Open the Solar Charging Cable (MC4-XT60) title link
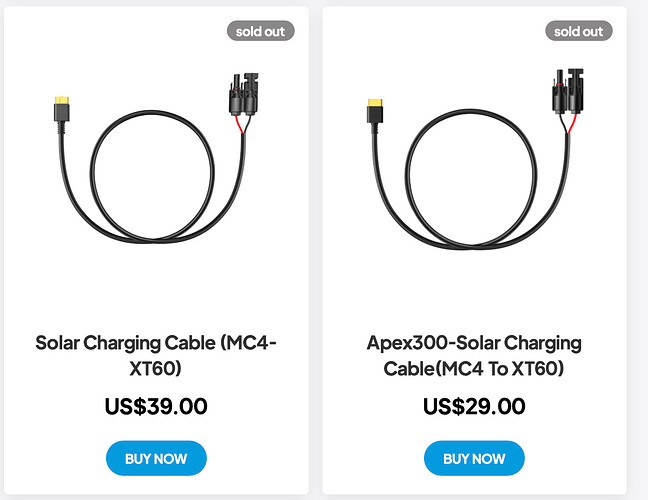Viewport: 648px width, 500px height. (x=156, y=355)
